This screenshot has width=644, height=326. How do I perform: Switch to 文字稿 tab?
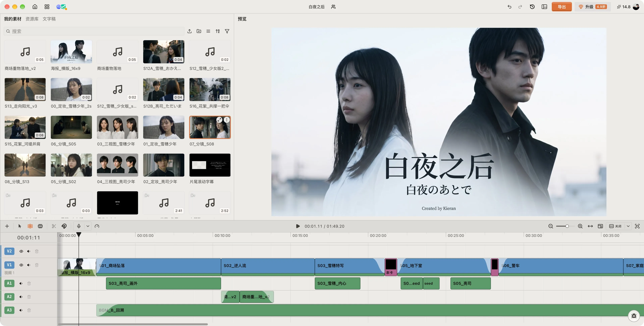point(49,19)
